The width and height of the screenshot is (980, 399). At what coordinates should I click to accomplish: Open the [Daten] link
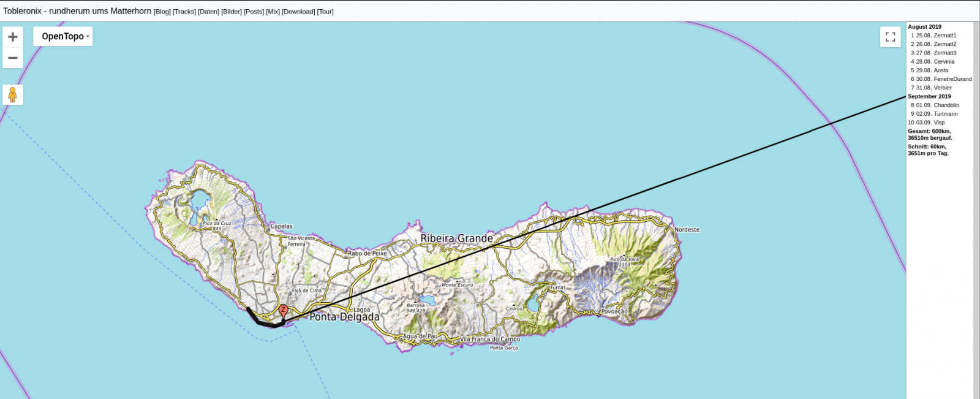tap(209, 12)
